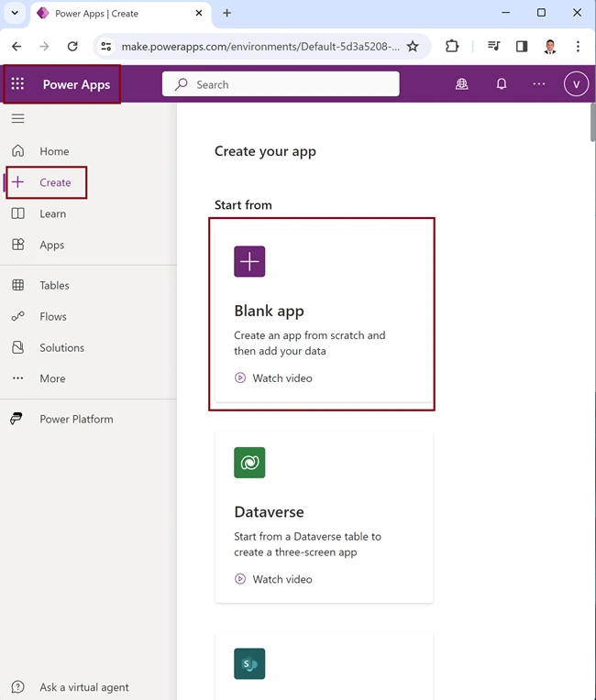The width and height of the screenshot is (596, 700).
Task: Close the Power Apps | Create tab
Action: pyautogui.click(x=199, y=13)
